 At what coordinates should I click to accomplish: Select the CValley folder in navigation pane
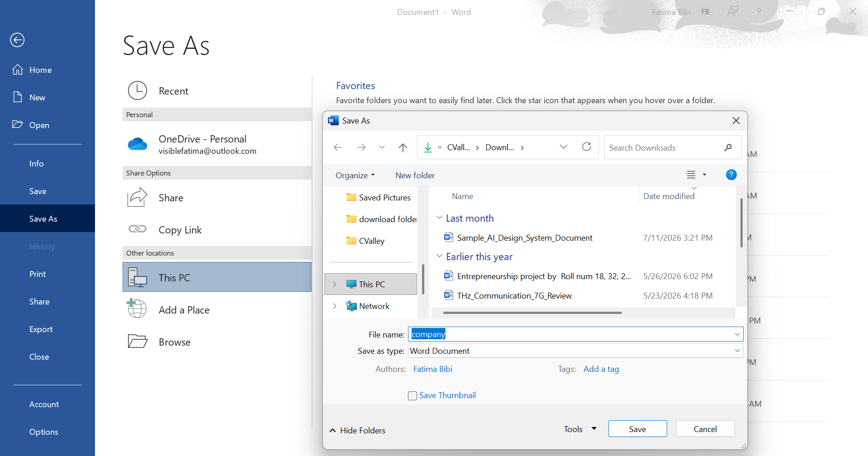pos(365,241)
